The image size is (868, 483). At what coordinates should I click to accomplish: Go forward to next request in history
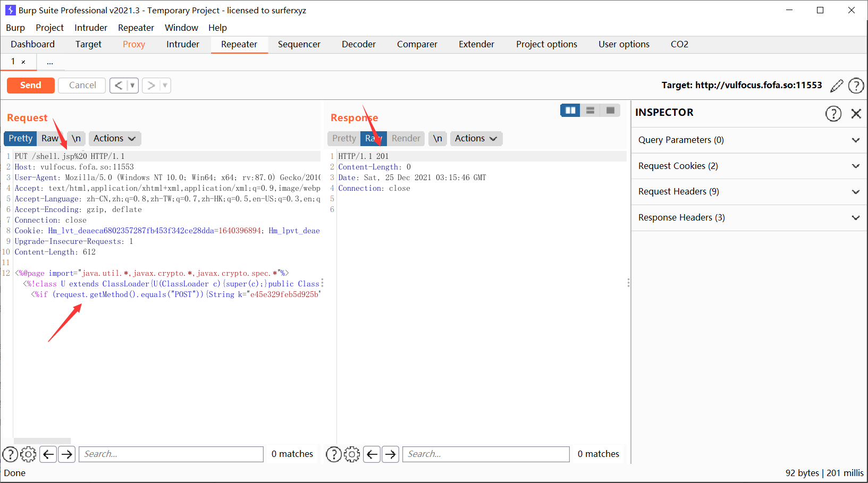[151, 85]
